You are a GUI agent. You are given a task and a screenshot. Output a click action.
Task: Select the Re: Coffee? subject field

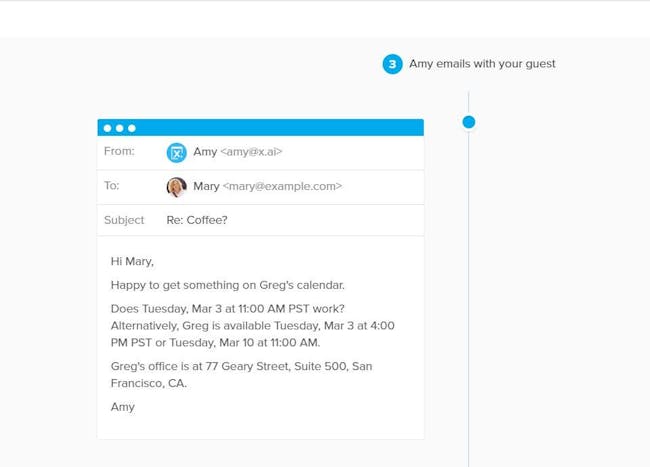[x=197, y=220]
